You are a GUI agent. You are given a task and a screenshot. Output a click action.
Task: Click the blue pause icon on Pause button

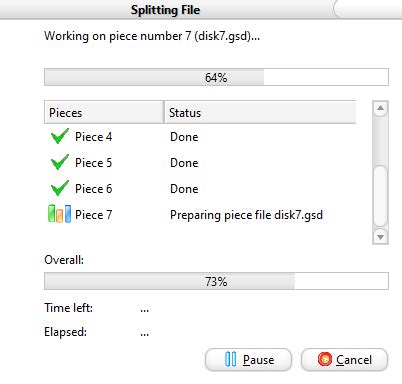[231, 359]
